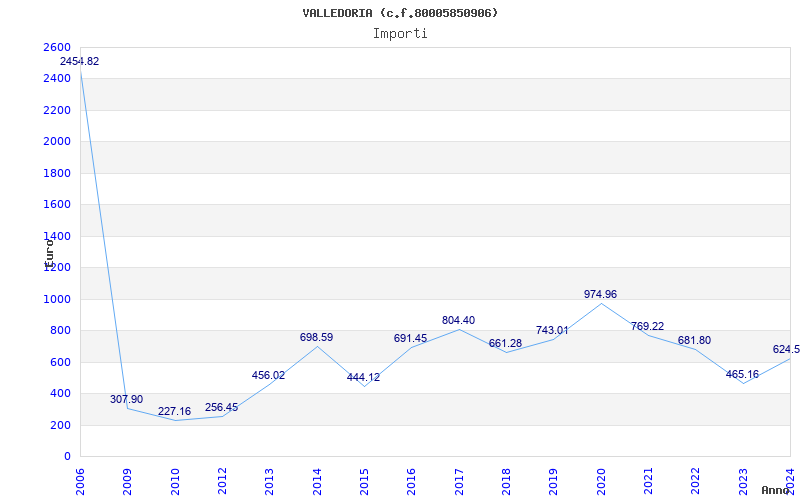This screenshot has height=500, width=800.
Task: Click the 2020 x-axis label
Action: click(x=601, y=482)
